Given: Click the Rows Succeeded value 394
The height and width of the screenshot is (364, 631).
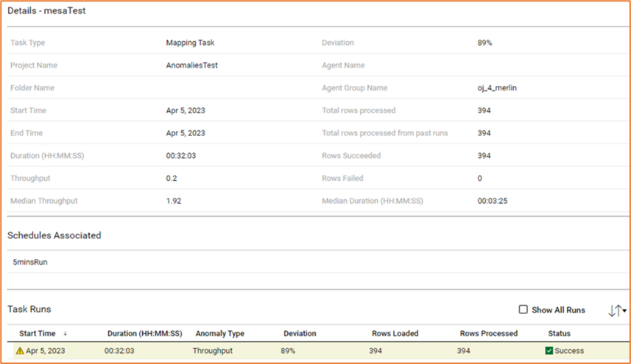Looking at the screenshot, I should tap(484, 155).
